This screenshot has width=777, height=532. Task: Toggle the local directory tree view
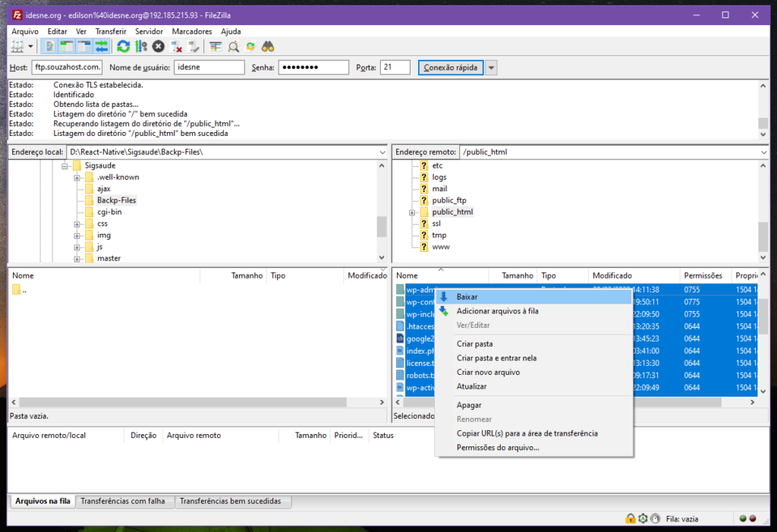[x=67, y=46]
